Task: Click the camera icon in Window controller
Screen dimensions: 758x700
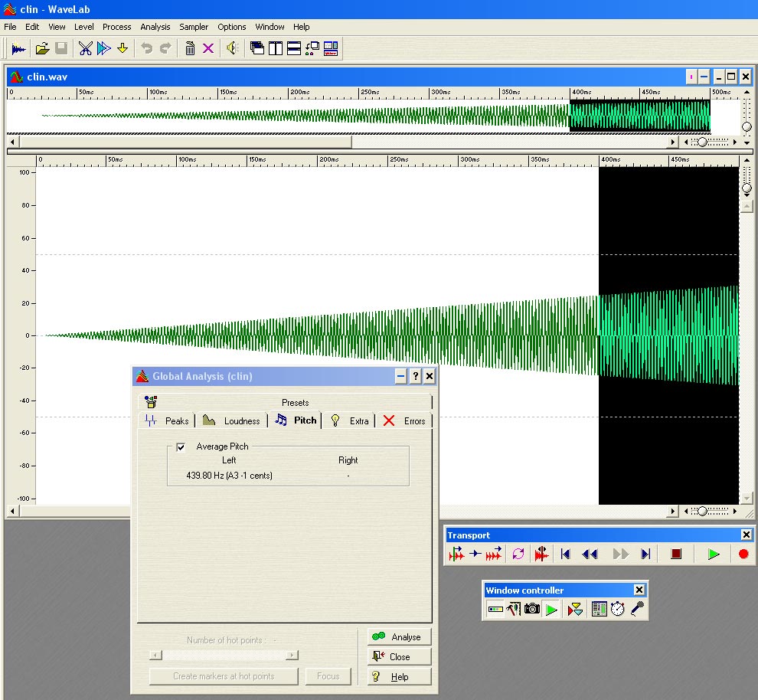Action: (x=532, y=610)
